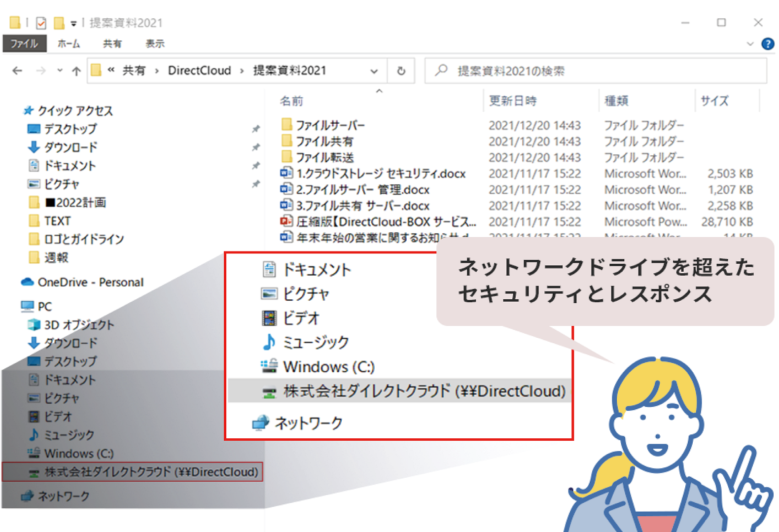Switch to the 表示 ribbon tab
779x532 pixels.
pos(155,43)
